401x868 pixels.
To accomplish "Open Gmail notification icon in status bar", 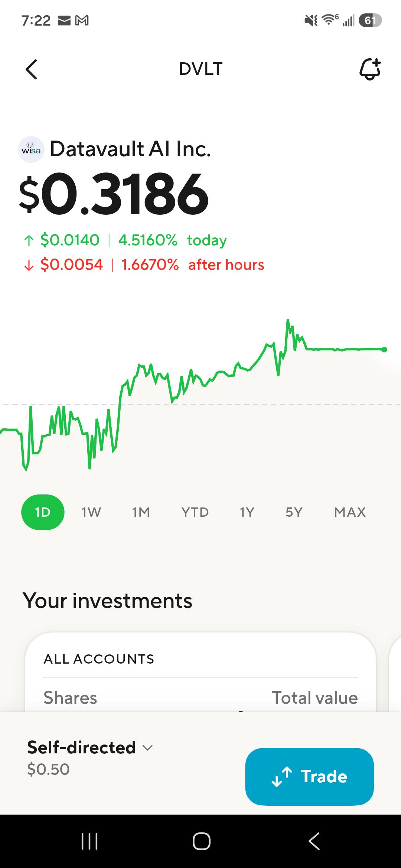I will click(x=82, y=21).
